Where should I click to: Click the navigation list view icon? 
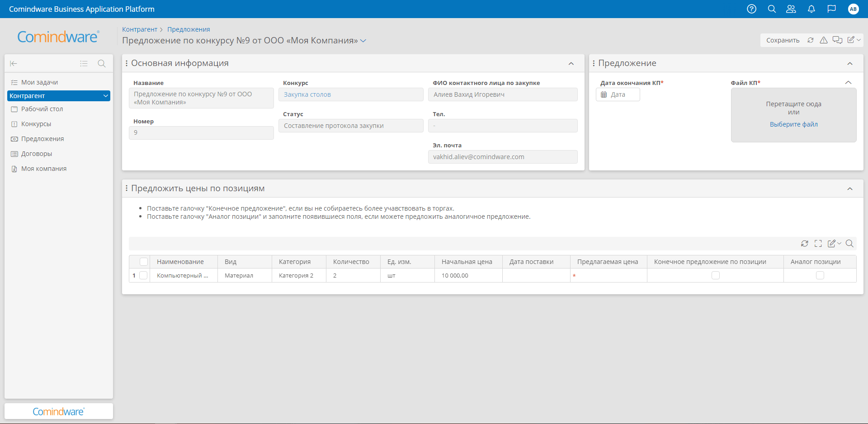click(x=84, y=64)
